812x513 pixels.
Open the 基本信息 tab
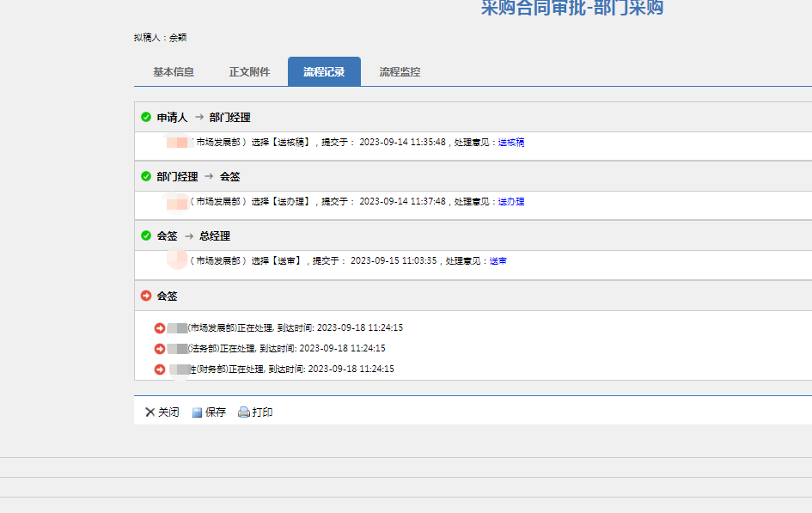pos(174,72)
